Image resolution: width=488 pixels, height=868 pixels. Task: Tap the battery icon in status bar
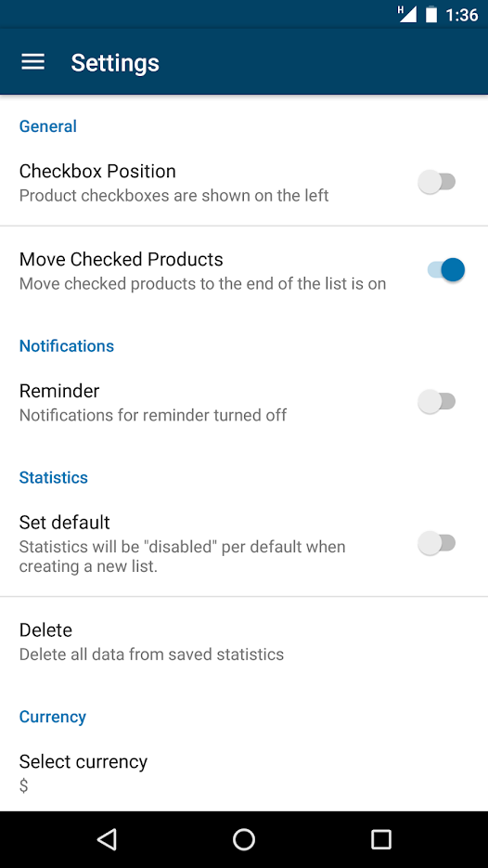pos(431,15)
